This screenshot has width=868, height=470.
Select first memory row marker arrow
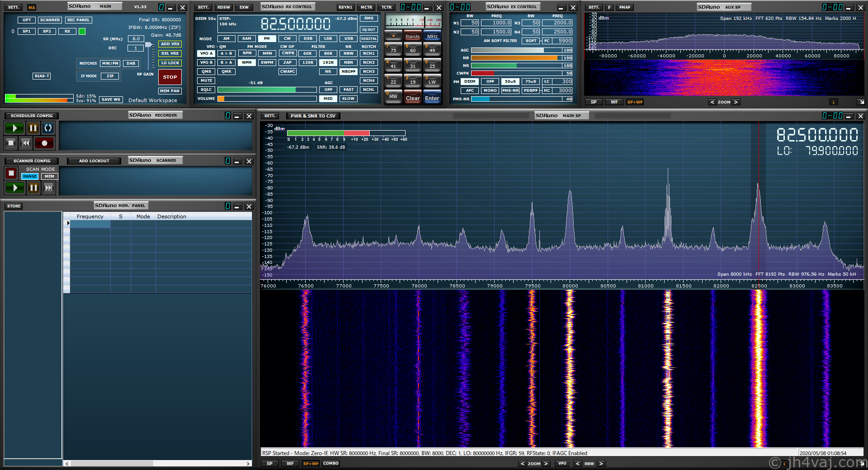tap(68, 223)
